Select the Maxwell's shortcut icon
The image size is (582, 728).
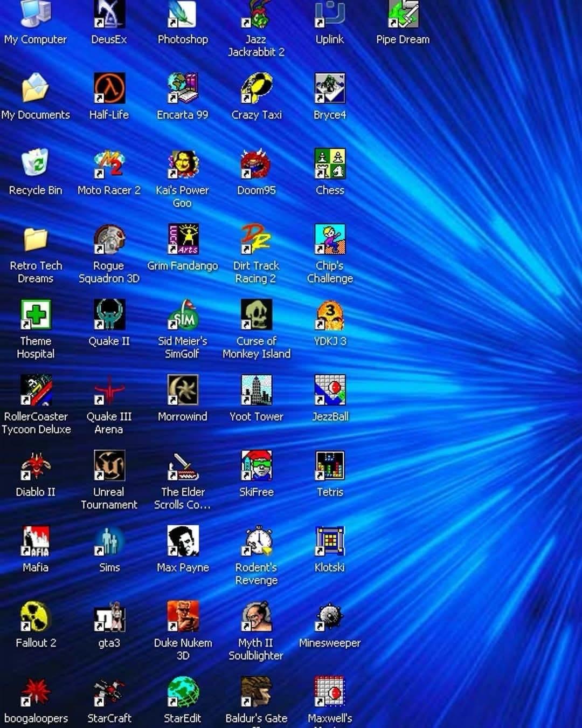click(x=330, y=692)
